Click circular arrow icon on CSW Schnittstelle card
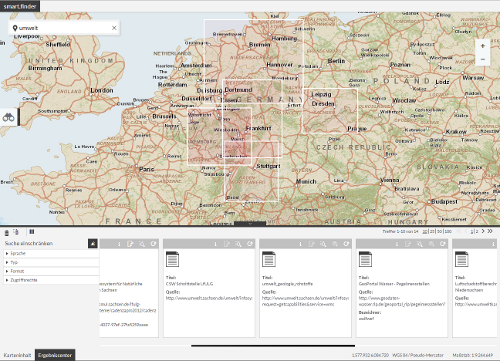 [x=250, y=244]
